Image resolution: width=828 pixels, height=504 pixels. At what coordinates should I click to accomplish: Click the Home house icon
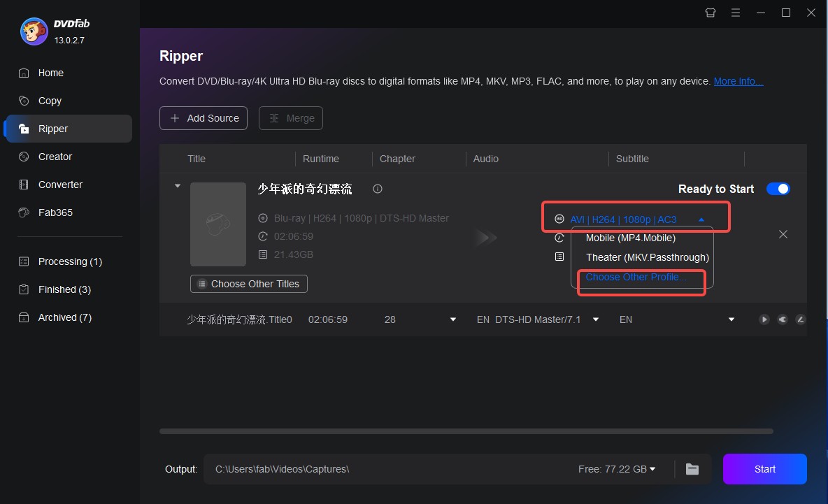pyautogui.click(x=24, y=73)
